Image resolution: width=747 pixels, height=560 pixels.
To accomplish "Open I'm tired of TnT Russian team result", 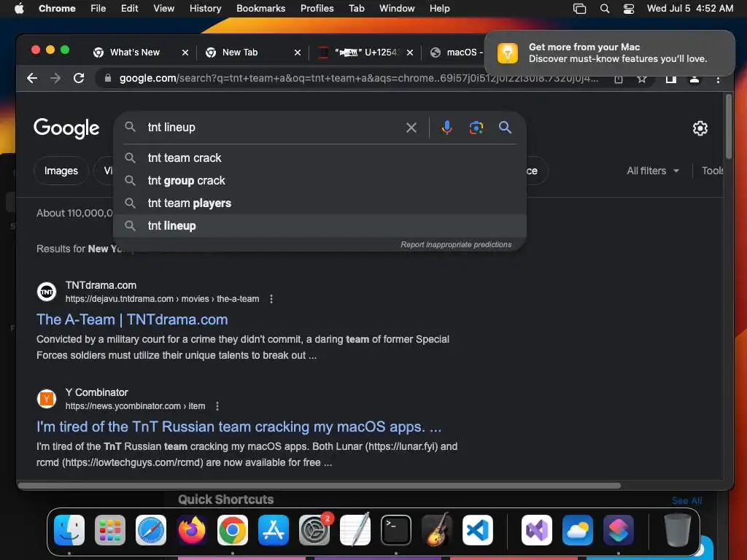I will pyautogui.click(x=239, y=427).
